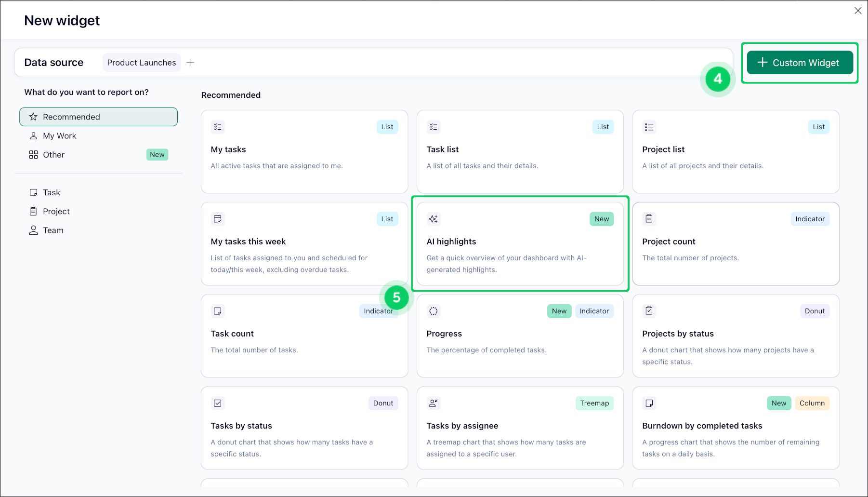The width and height of the screenshot is (868, 497).
Task: Click the Project list bullet icon
Action: point(649,127)
